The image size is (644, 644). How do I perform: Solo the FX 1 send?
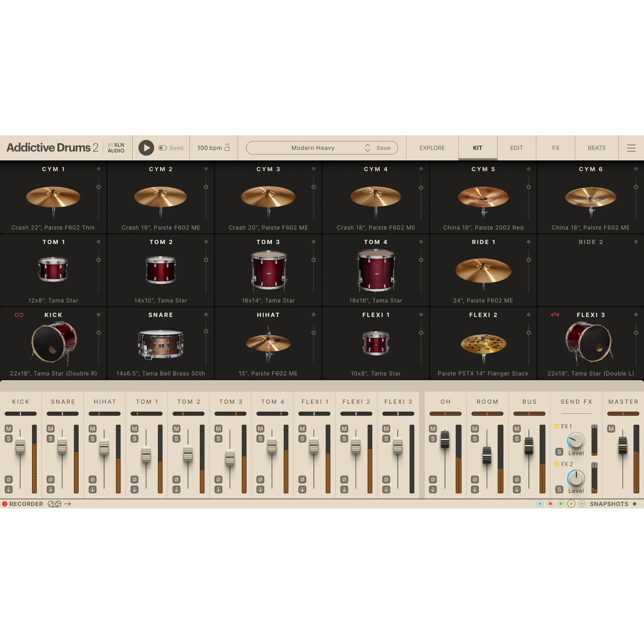tap(559, 452)
